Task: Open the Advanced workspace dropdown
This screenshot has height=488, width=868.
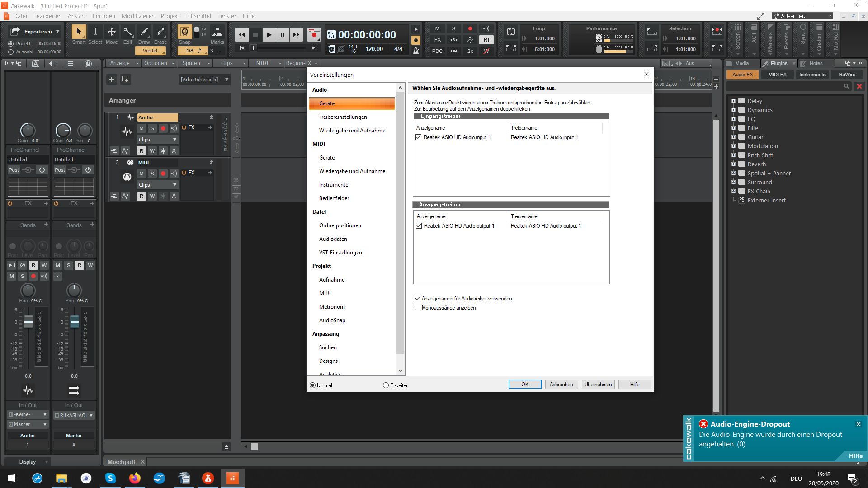Action: point(803,16)
